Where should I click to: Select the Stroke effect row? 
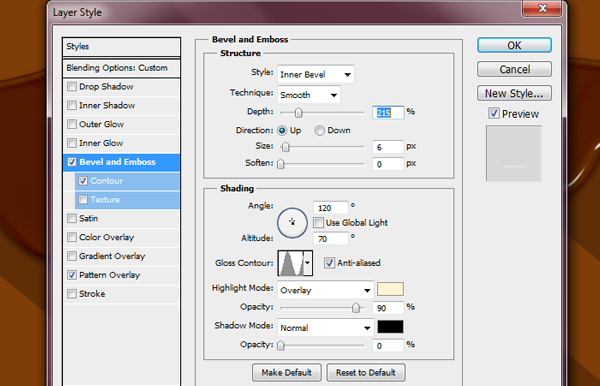click(x=121, y=294)
